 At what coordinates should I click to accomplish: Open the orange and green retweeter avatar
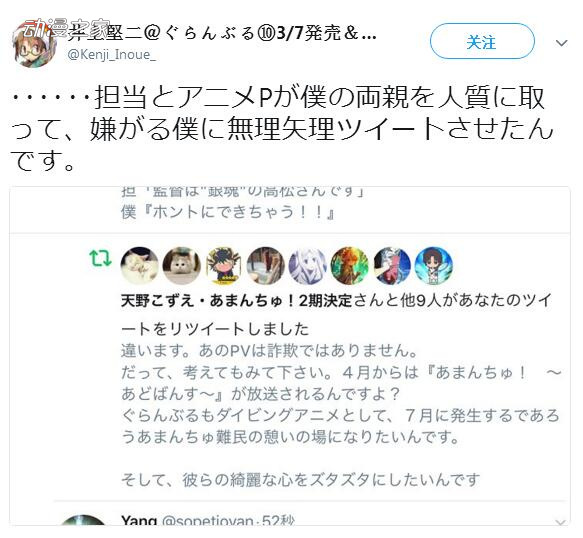pos(350,265)
